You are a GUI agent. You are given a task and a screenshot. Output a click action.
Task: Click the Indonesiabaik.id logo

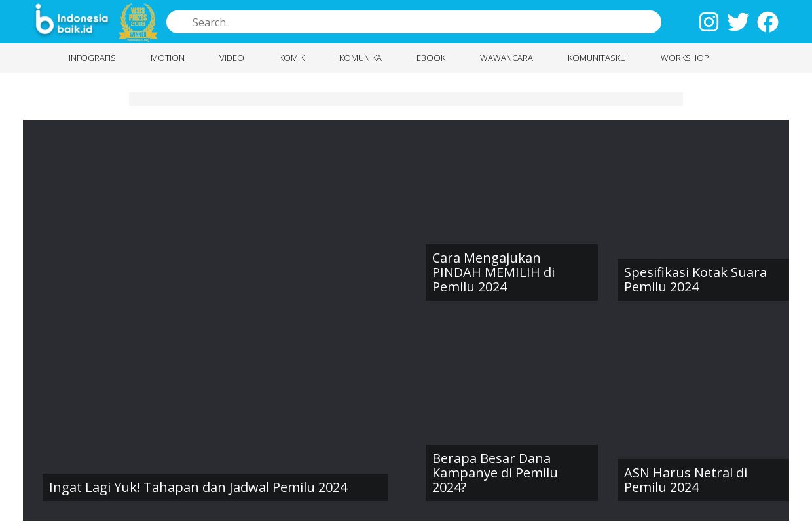pyautogui.click(x=71, y=22)
